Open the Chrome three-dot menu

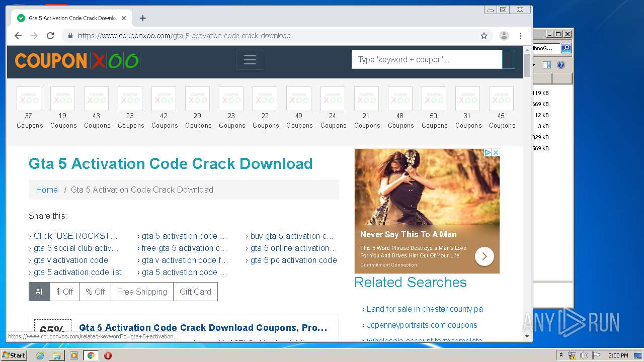521,36
